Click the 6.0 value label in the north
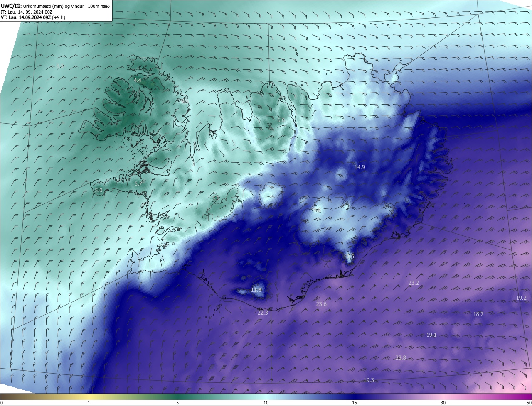Viewport: 532px width, 406px height. [x=281, y=120]
